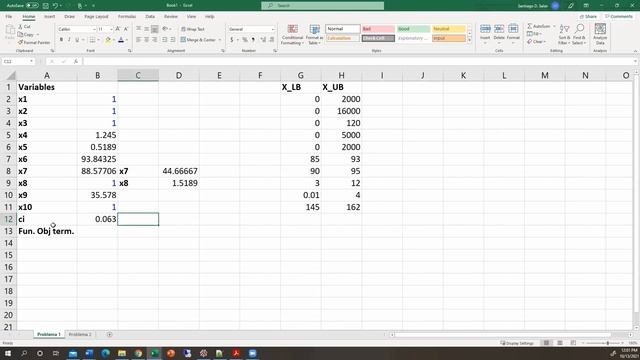Click the Increase Decimal icon
640x360 pixels.
263,40
